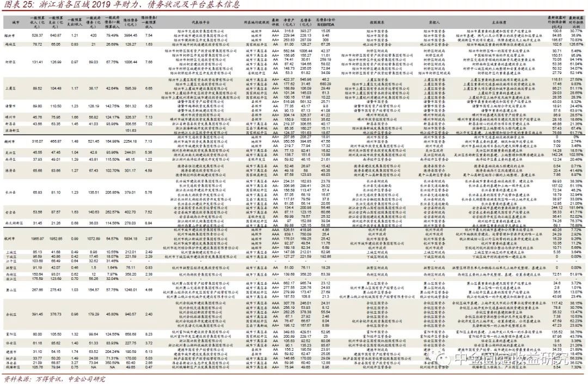The height and width of the screenshot is (384, 588).
Task: Click 余杭区 budget revenue value 391.45
Action: [x=38, y=314]
